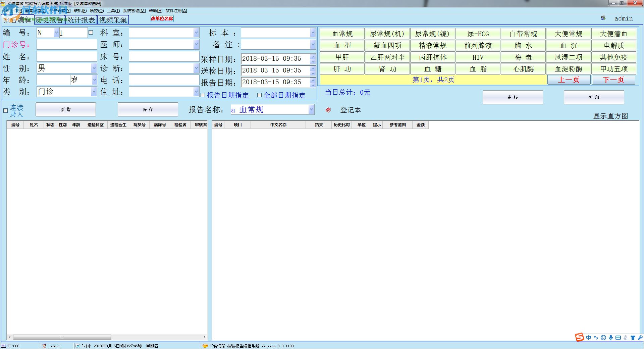Enable 全部日期指定 checkbox
644x349 pixels.
[x=259, y=95]
